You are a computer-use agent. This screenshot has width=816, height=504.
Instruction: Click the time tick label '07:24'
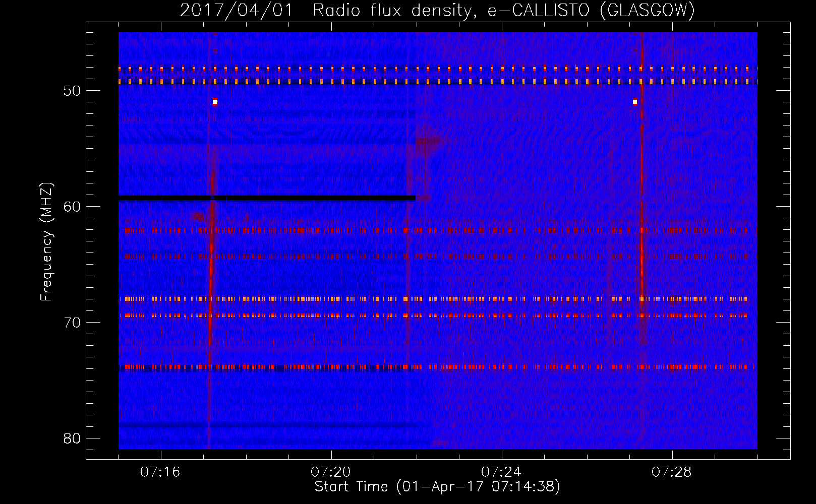click(x=501, y=472)
